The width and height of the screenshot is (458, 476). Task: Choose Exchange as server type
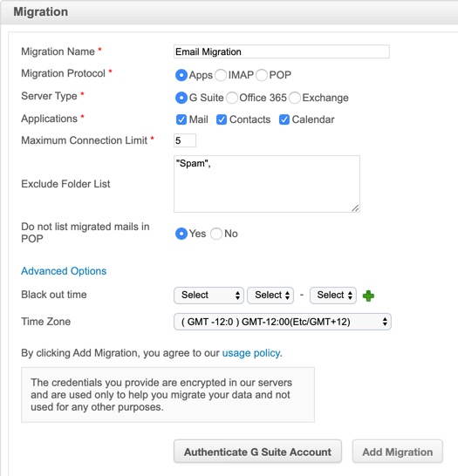295,98
